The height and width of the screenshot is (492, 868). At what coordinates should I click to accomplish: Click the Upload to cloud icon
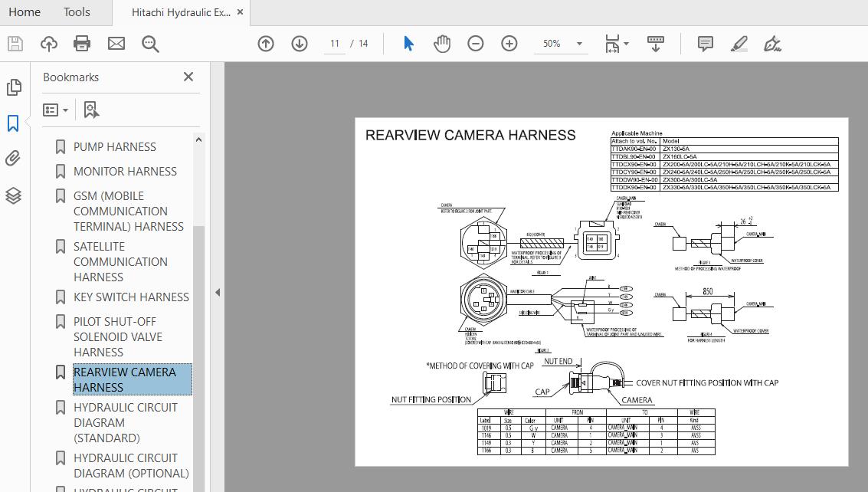(49, 44)
